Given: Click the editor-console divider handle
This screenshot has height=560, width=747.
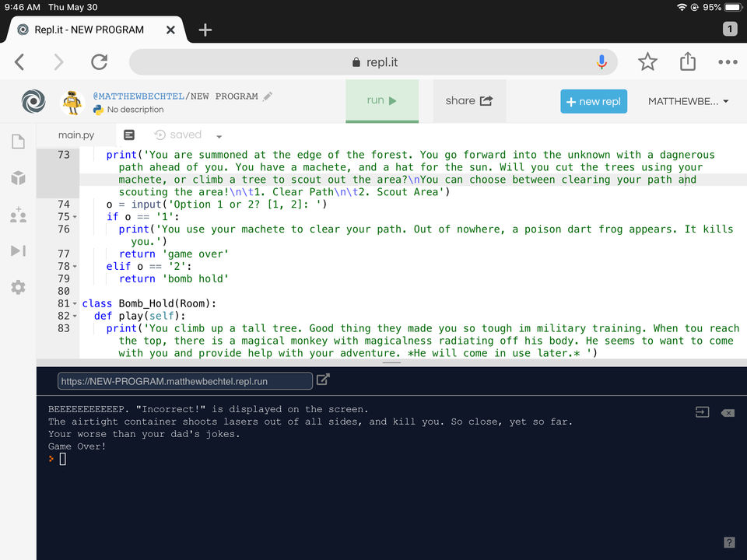Looking at the screenshot, I should tap(391, 363).
